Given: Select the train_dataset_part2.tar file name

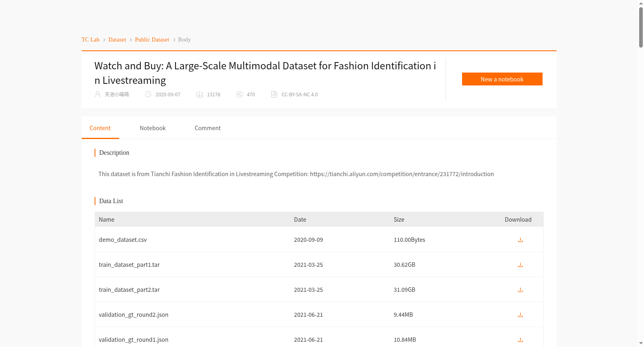Looking at the screenshot, I should coord(129,290).
